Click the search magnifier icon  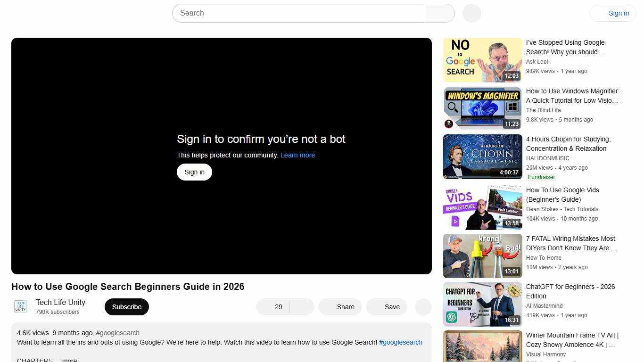[439, 13]
